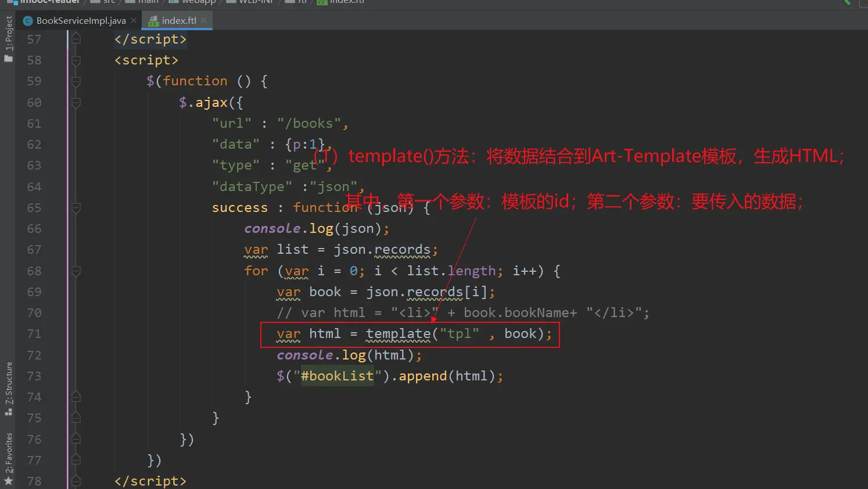Screen dimensions: 868x489
Task: Toggle fold marker at line 74
Action: (x=76, y=397)
